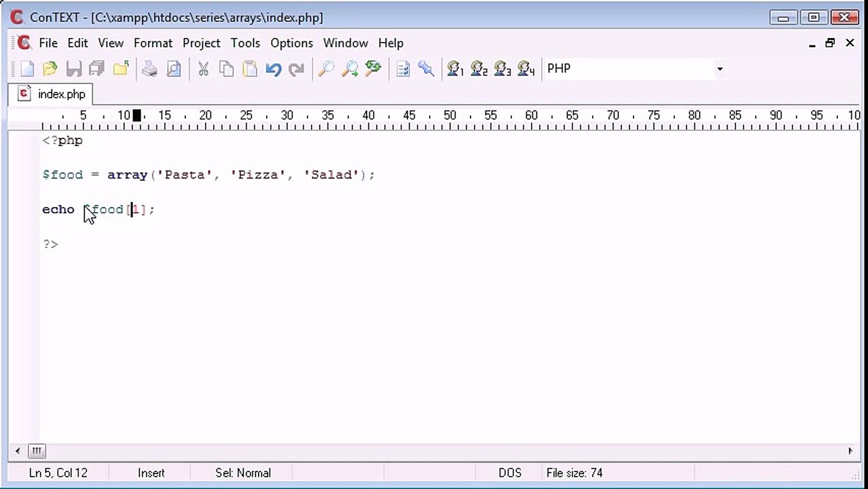Undo the last edit via toolbar arrow
The image size is (868, 489).
tap(274, 69)
